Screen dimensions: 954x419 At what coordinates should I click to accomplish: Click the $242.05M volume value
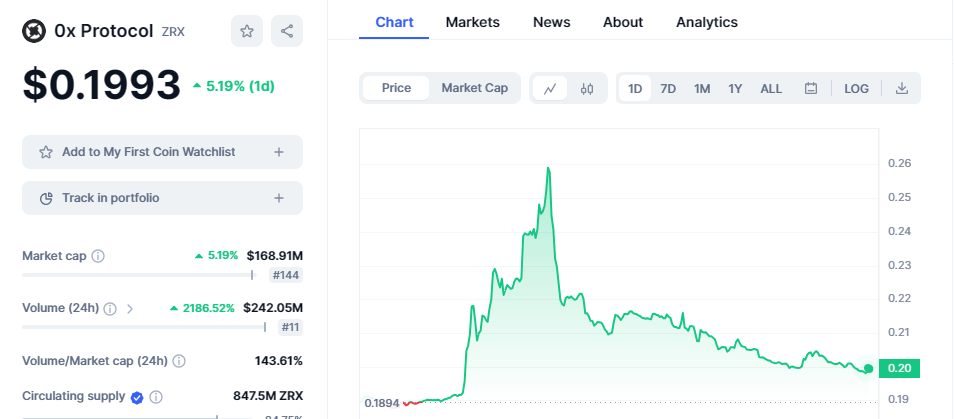[273, 308]
